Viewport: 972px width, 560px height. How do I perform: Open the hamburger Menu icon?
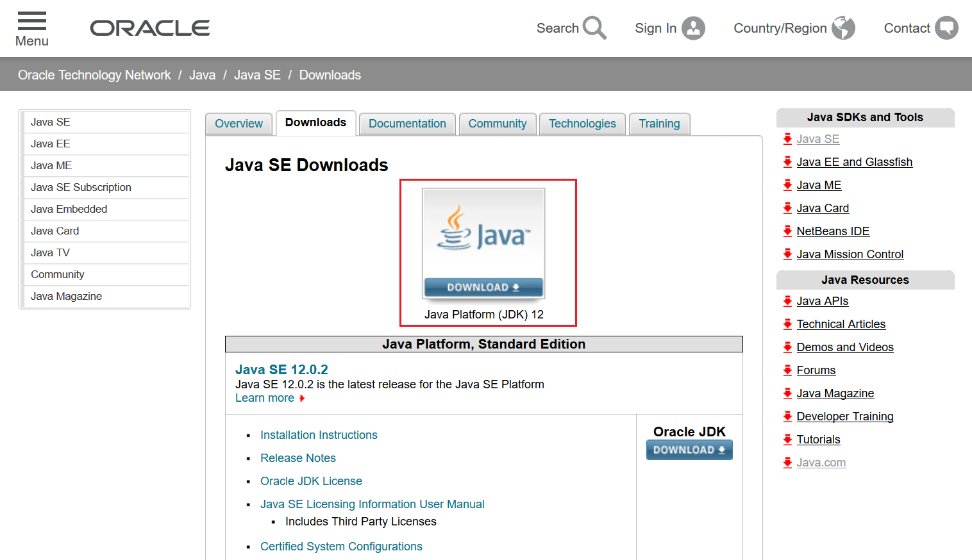tap(32, 21)
